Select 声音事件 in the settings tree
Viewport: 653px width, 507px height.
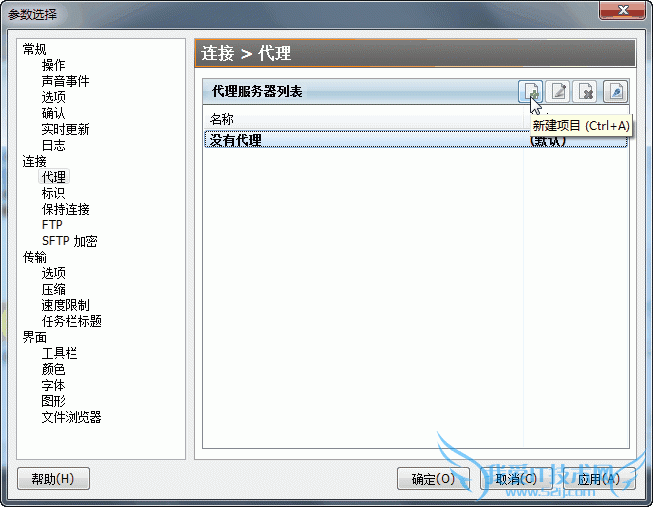(x=65, y=81)
